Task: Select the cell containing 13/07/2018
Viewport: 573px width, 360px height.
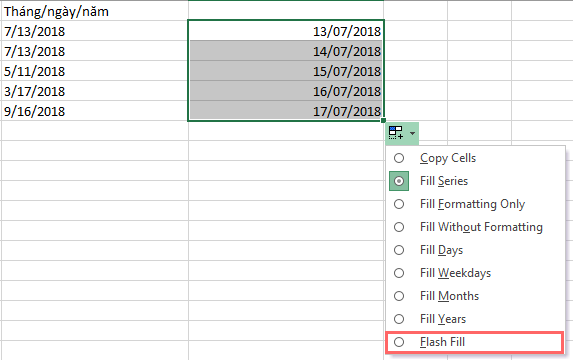Action: tap(286, 31)
